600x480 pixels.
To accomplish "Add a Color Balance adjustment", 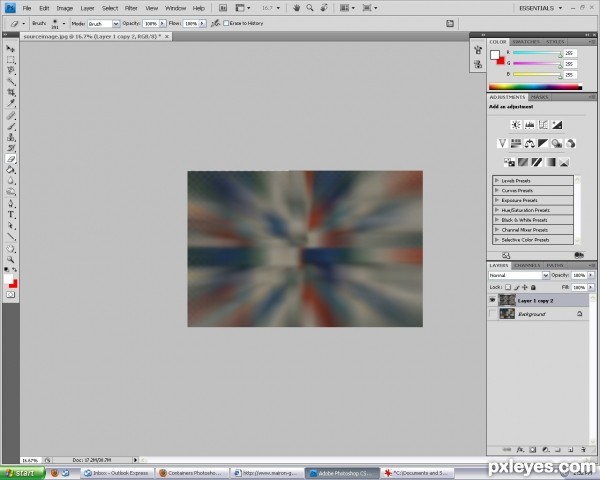I will [x=530, y=144].
